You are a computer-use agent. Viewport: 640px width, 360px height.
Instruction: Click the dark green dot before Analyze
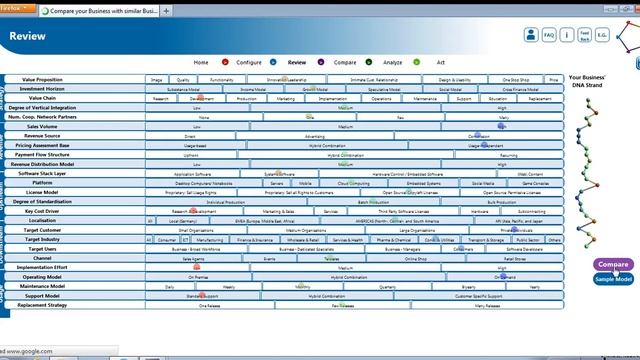tap(369, 62)
